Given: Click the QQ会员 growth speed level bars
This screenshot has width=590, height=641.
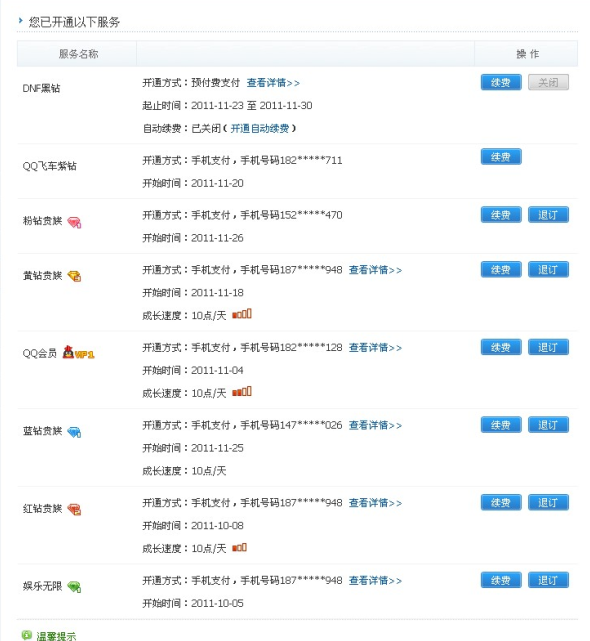Looking at the screenshot, I should coord(242,392).
